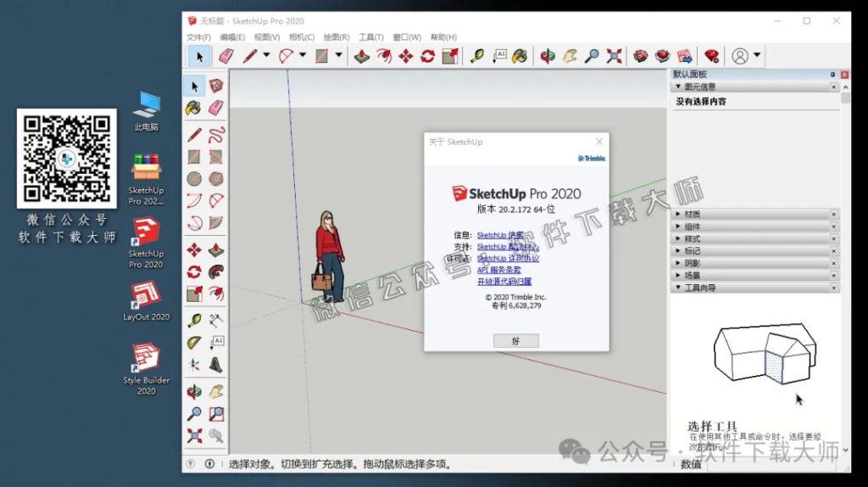Click the Zoom Window tool in the left palette
This screenshot has height=487, width=868.
216,414
